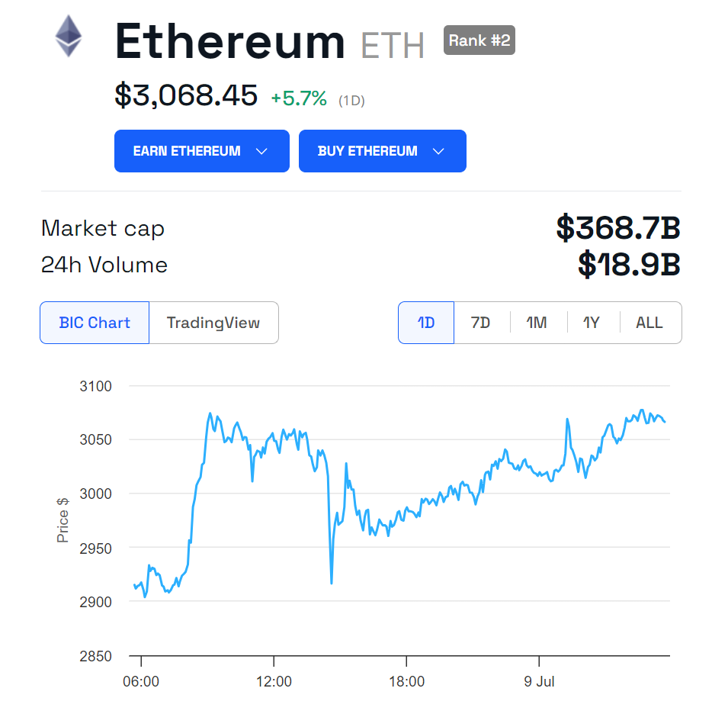
Task: Click the $368.7B market cap value
Action: [618, 228]
